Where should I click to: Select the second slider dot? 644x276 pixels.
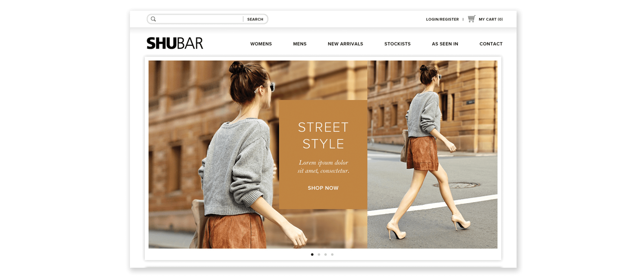coord(319,255)
